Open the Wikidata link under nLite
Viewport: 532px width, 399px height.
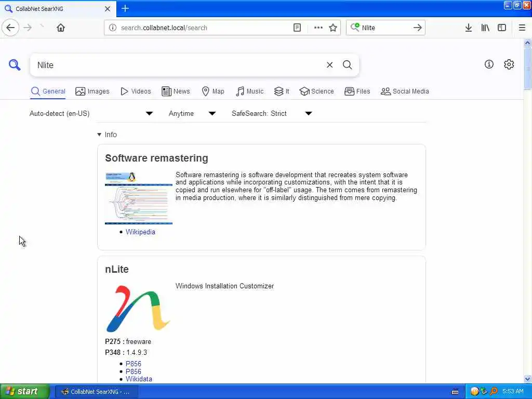(139, 379)
